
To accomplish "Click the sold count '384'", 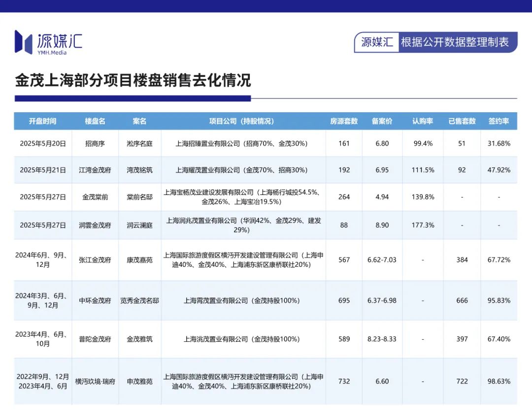I will pyautogui.click(x=462, y=259).
